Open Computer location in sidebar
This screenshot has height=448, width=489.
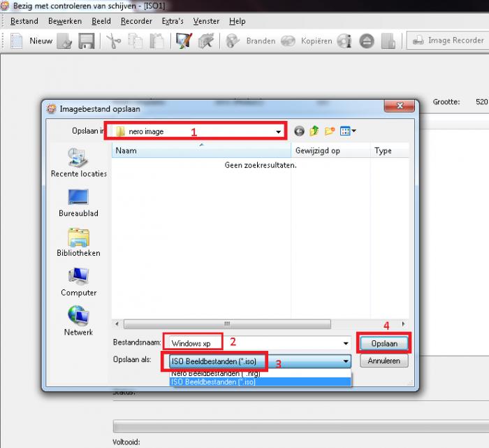click(x=78, y=282)
